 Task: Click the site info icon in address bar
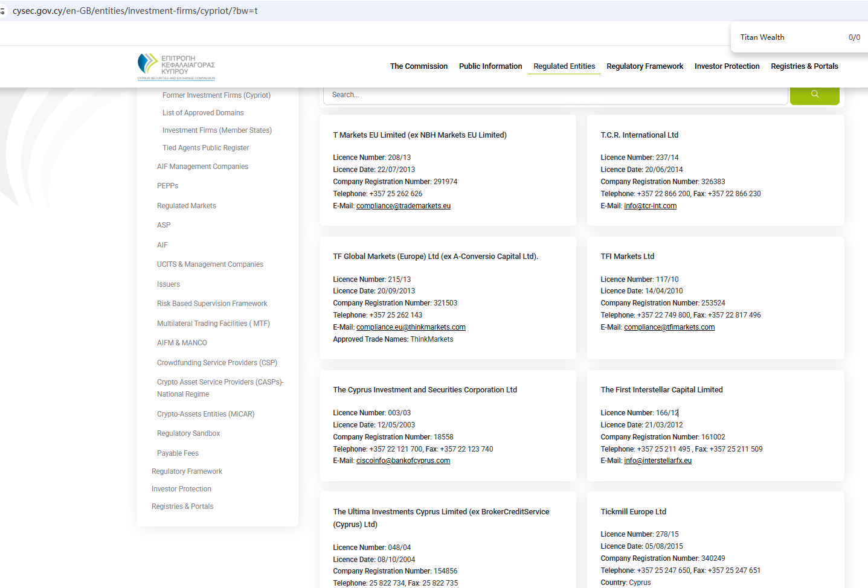point(3,11)
